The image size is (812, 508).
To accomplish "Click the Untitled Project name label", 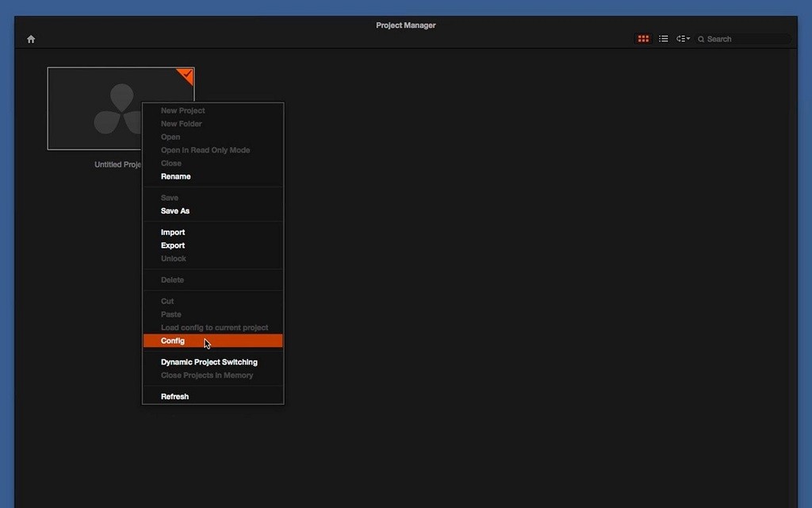I will [x=117, y=164].
